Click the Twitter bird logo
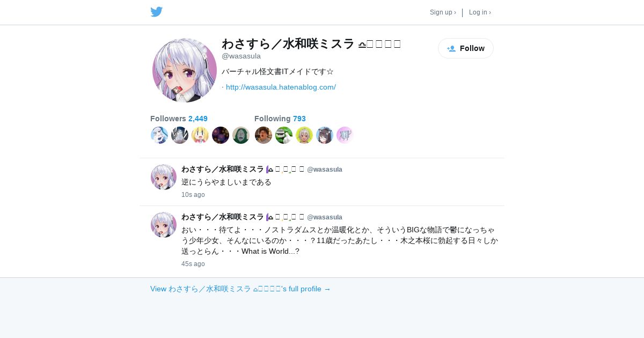The width and height of the screenshot is (644, 338). coord(156,12)
